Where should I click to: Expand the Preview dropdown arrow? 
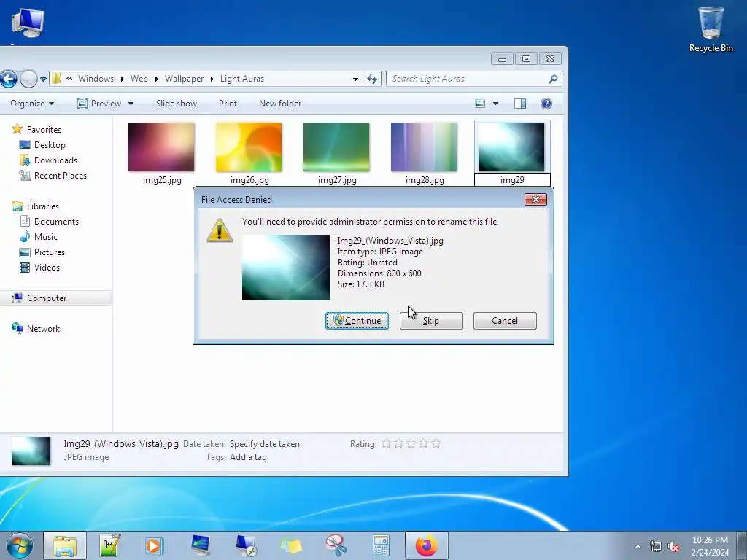[x=131, y=104]
